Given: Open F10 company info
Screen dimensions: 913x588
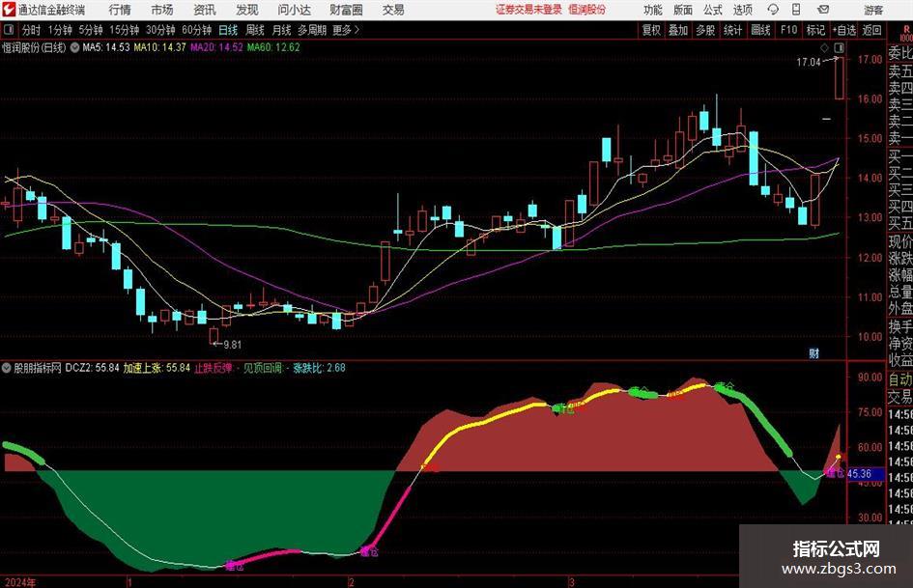Looking at the screenshot, I should (788, 30).
